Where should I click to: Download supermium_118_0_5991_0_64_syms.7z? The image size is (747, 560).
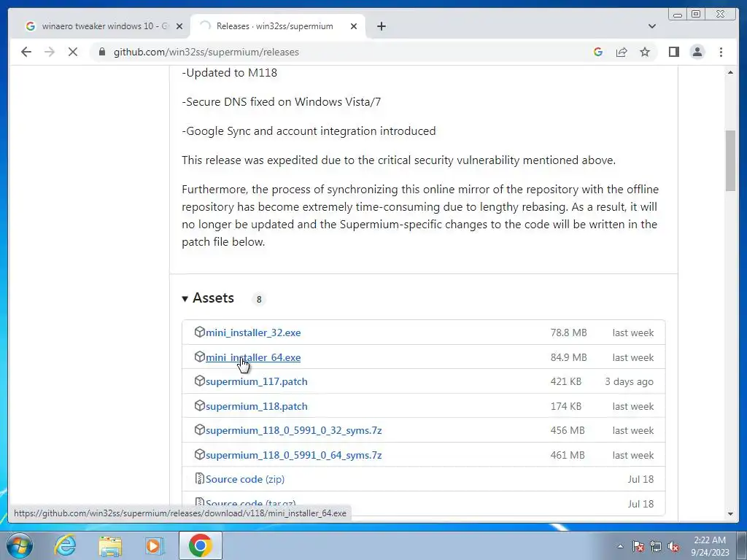293,455
